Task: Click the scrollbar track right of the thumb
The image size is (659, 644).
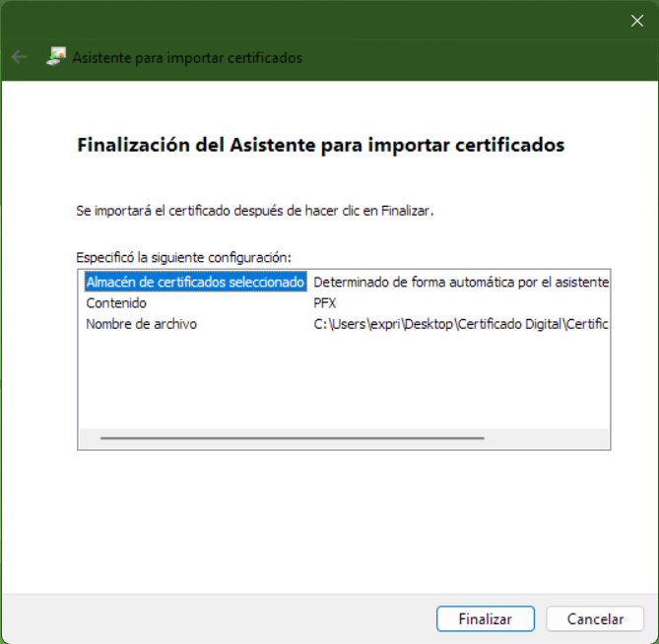Action: [x=547, y=438]
